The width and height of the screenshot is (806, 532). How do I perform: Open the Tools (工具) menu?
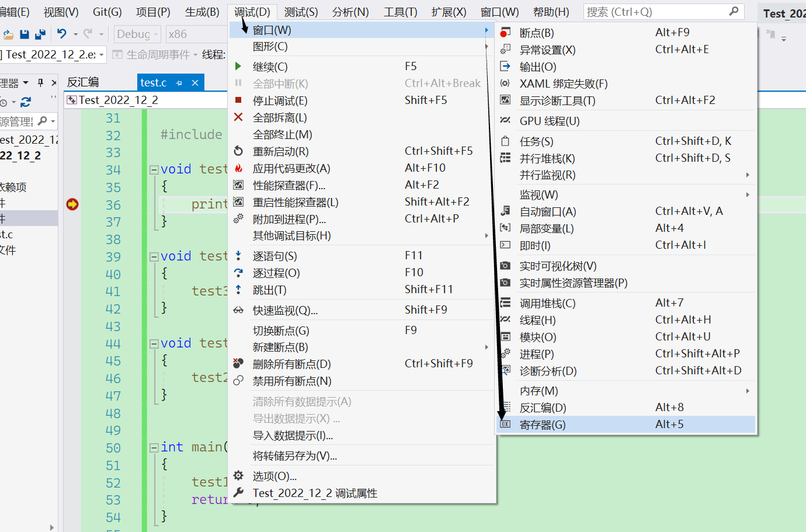401,12
